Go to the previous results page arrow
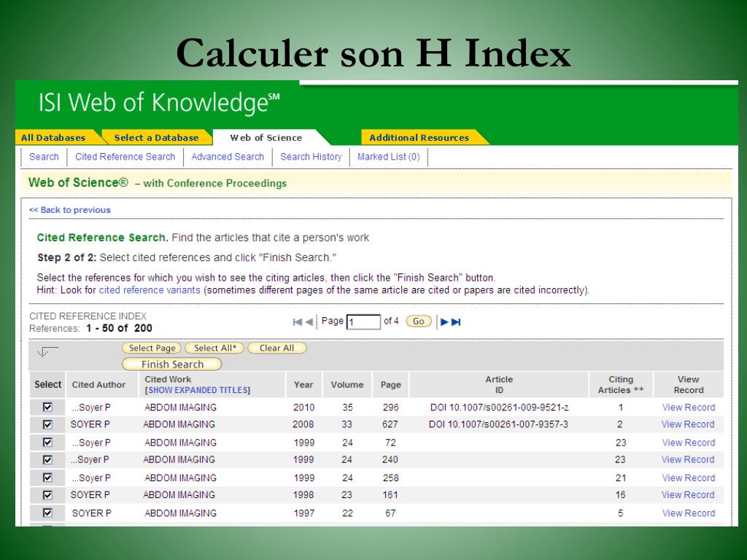The image size is (747, 560). 309,322
